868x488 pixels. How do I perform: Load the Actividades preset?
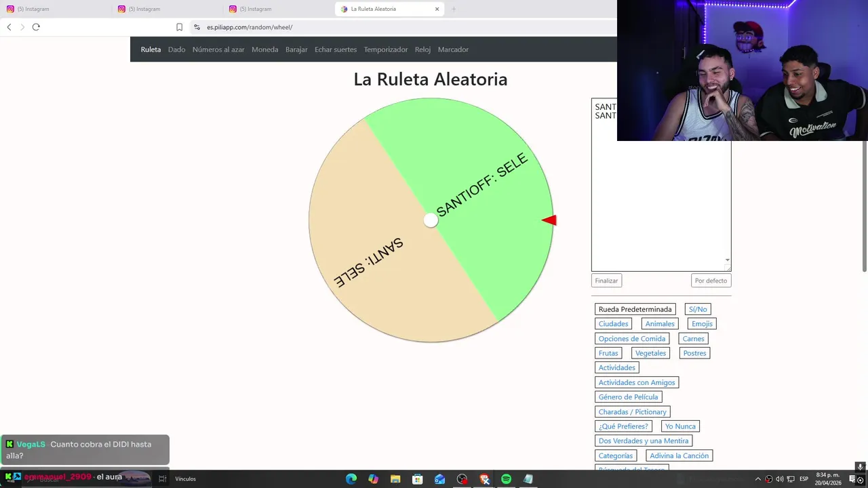[x=617, y=367]
